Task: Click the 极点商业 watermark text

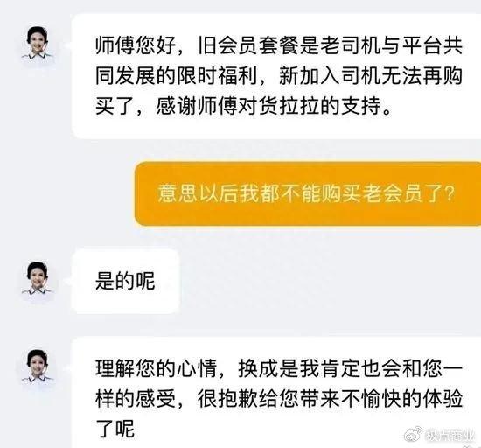Action: click(450, 435)
